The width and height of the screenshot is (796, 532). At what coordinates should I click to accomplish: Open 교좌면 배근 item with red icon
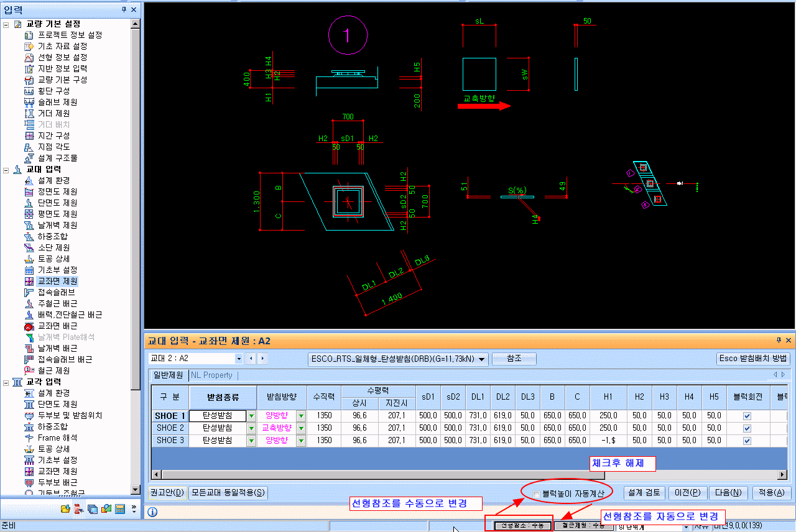coord(57,326)
